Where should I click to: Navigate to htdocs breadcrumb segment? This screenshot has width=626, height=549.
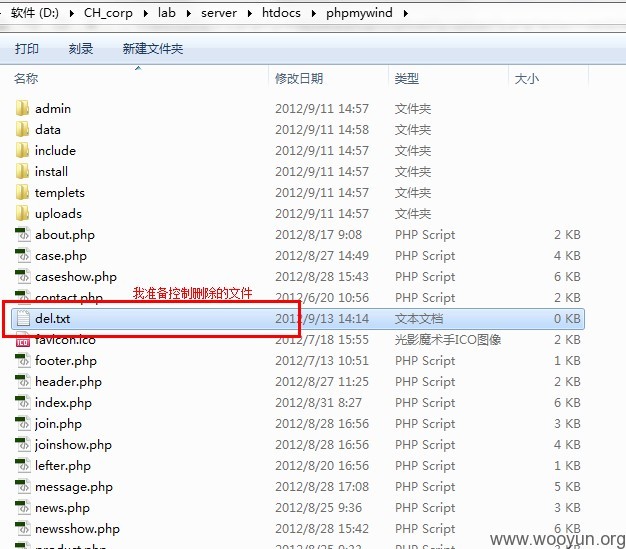point(281,13)
